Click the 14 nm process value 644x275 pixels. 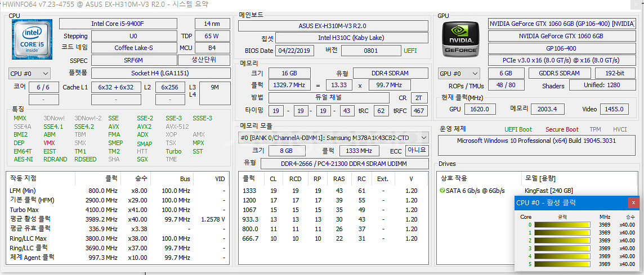tap(212, 24)
